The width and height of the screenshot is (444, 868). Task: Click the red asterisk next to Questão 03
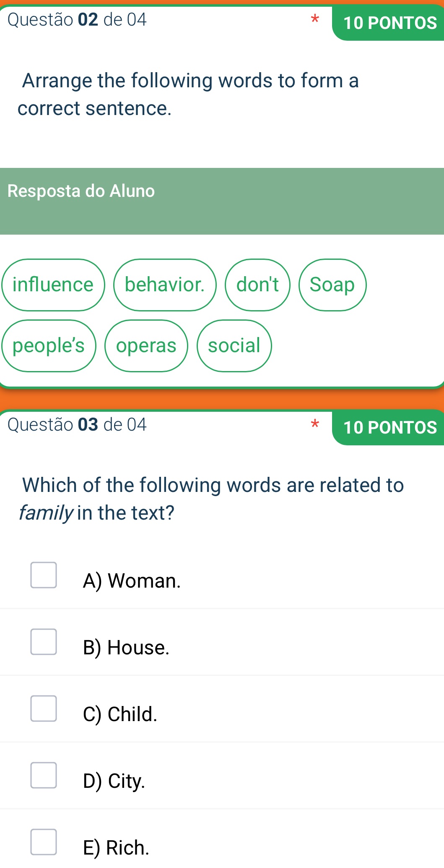click(x=315, y=424)
